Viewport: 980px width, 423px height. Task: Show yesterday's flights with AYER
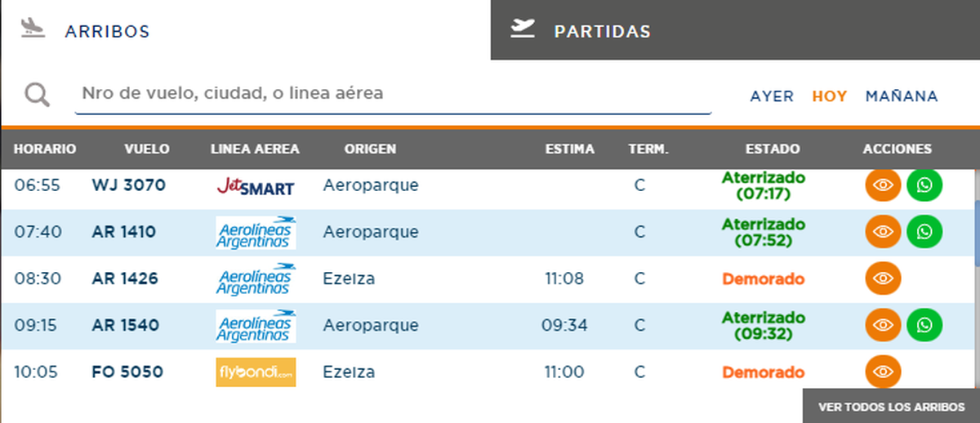tap(772, 96)
